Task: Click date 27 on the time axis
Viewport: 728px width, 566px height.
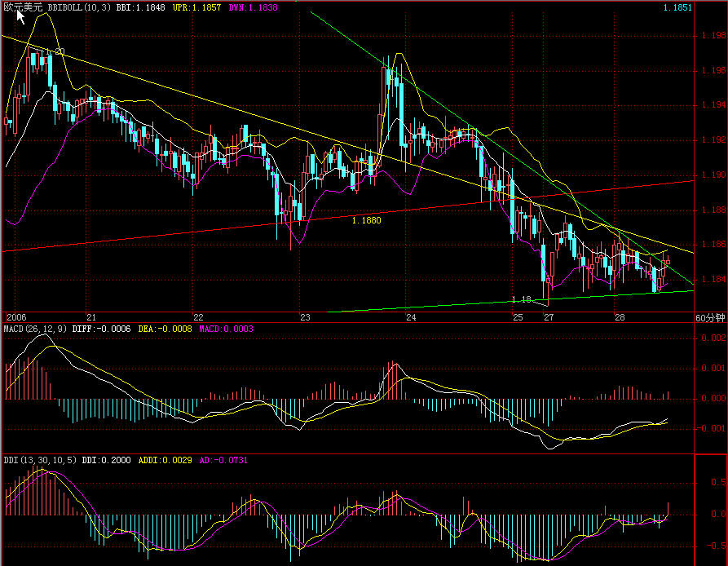Action: pos(549,317)
